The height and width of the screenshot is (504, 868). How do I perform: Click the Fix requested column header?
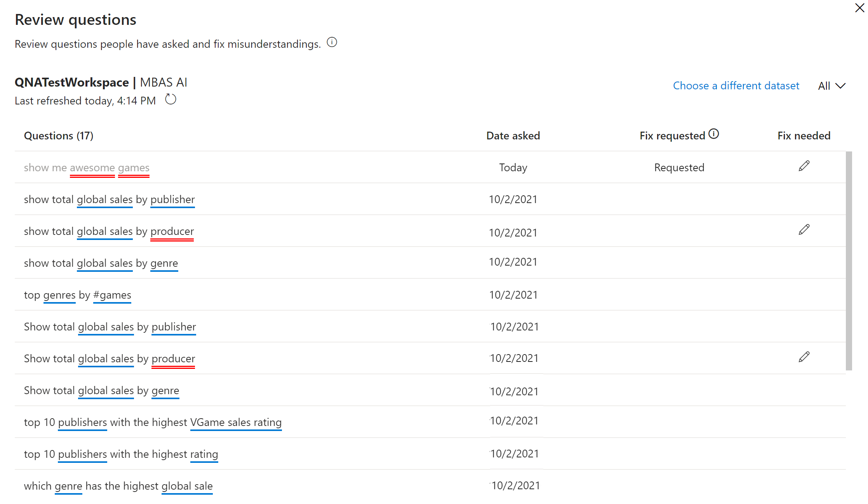672,136
